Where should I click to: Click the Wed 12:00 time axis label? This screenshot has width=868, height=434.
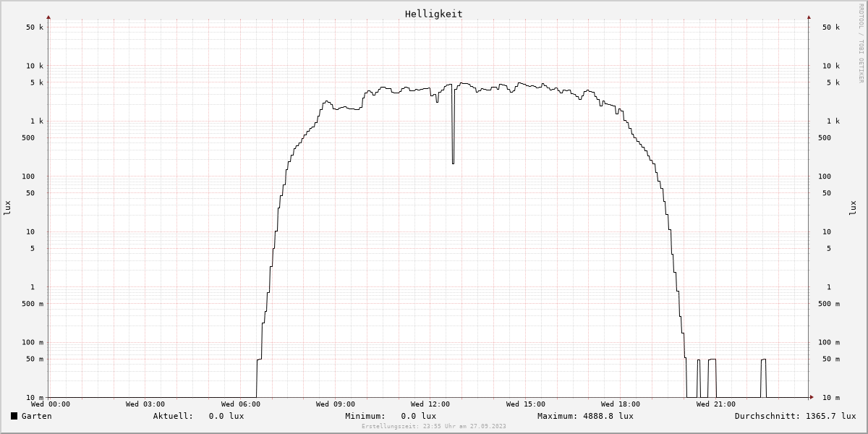point(430,404)
